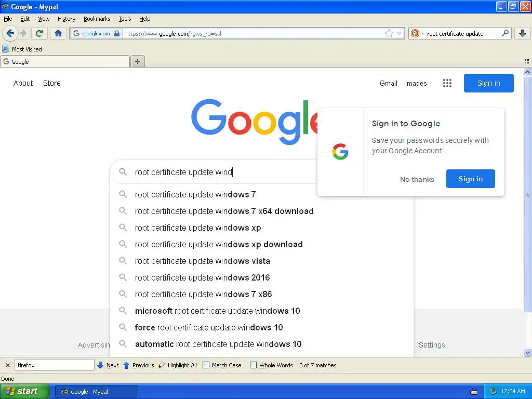
Task: Click the padlock site security icon
Action: click(x=117, y=33)
